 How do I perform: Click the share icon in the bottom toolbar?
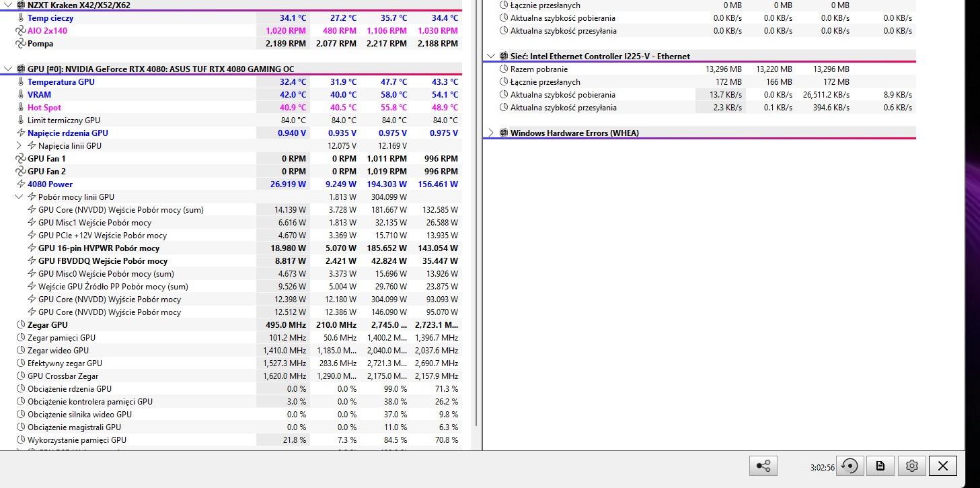(763, 466)
